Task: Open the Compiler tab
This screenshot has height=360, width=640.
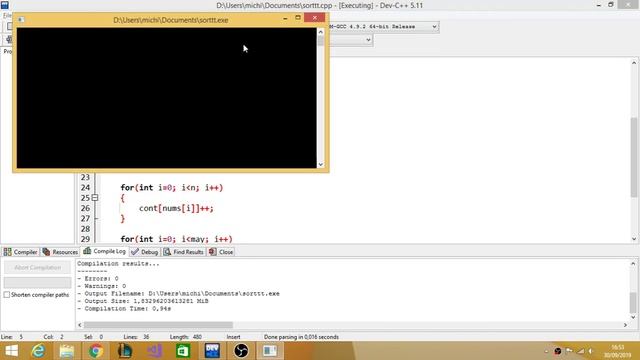Action: [x=20, y=252]
